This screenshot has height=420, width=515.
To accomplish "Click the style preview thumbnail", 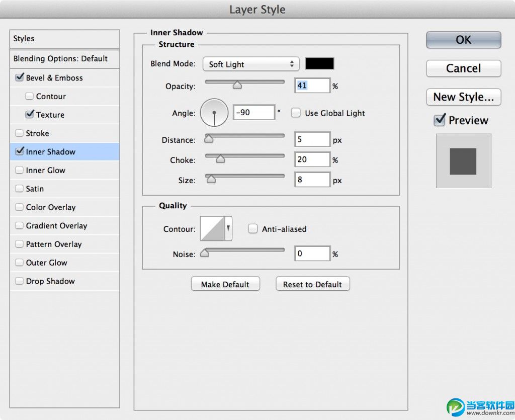I will click(463, 161).
